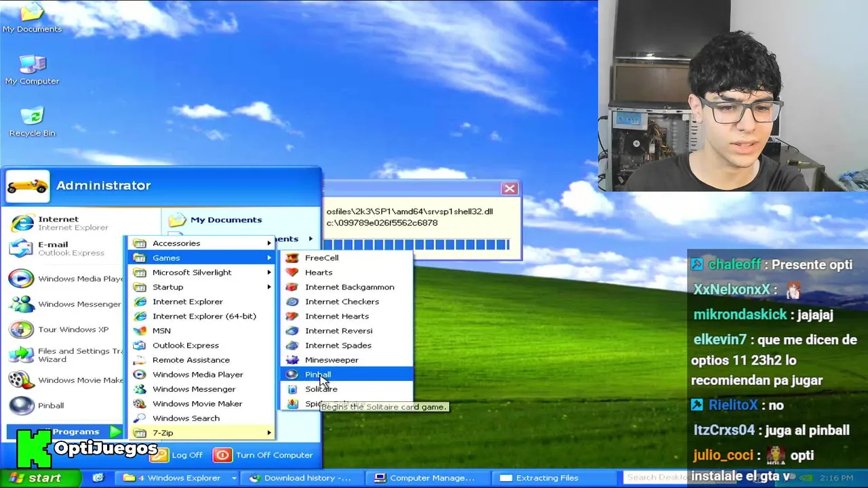The width and height of the screenshot is (868, 488).
Task: Click Turn Off Computer button
Action: pyautogui.click(x=263, y=455)
